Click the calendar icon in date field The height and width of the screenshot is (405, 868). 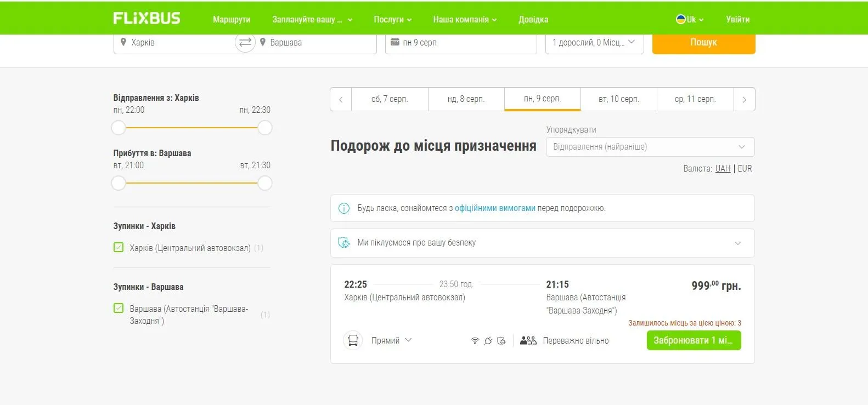[x=395, y=42]
